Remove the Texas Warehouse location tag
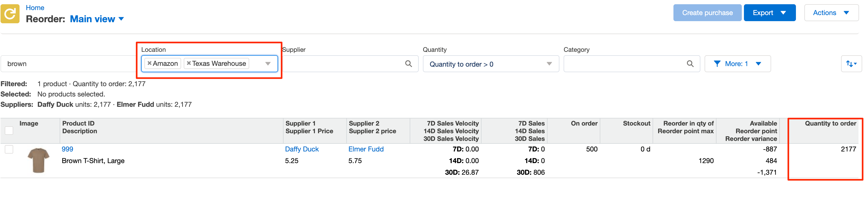Screen dimensions: 868x203 [x=189, y=63]
